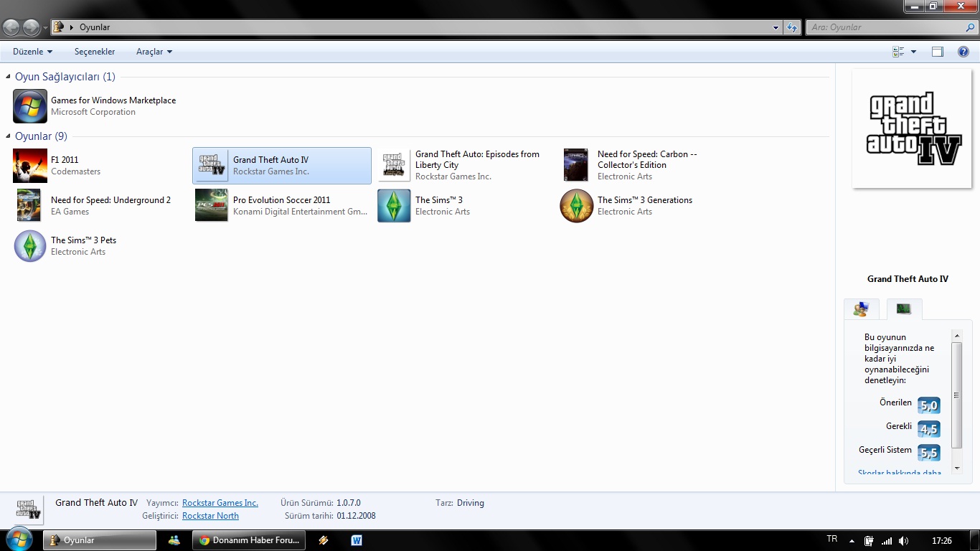Click the preview pane scrollbar thumb
The height and width of the screenshot is (551, 980).
coord(956,395)
